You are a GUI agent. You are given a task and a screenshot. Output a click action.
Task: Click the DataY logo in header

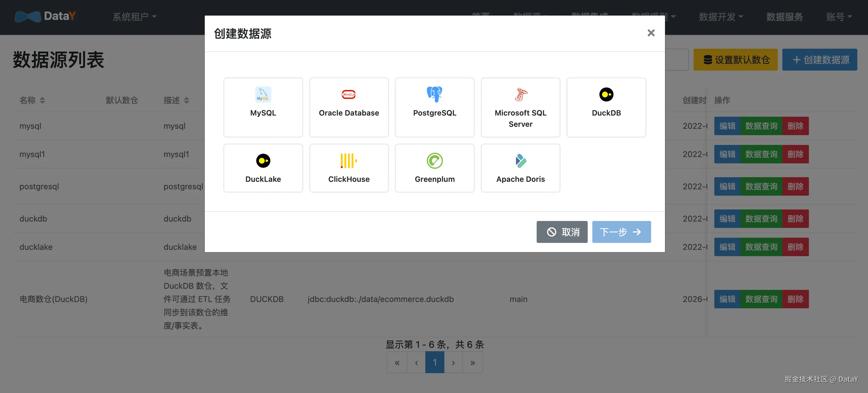point(45,16)
